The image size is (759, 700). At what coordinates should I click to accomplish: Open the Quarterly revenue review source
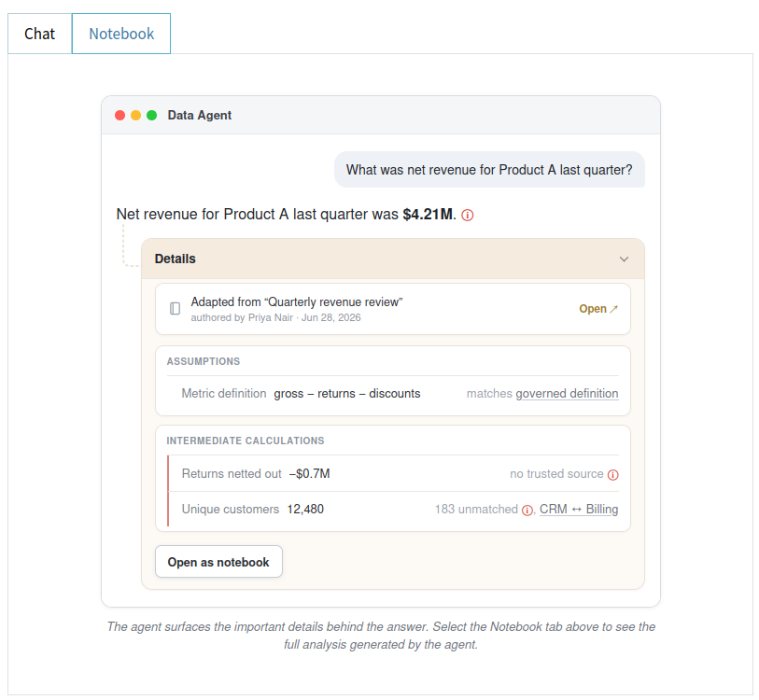pos(598,309)
